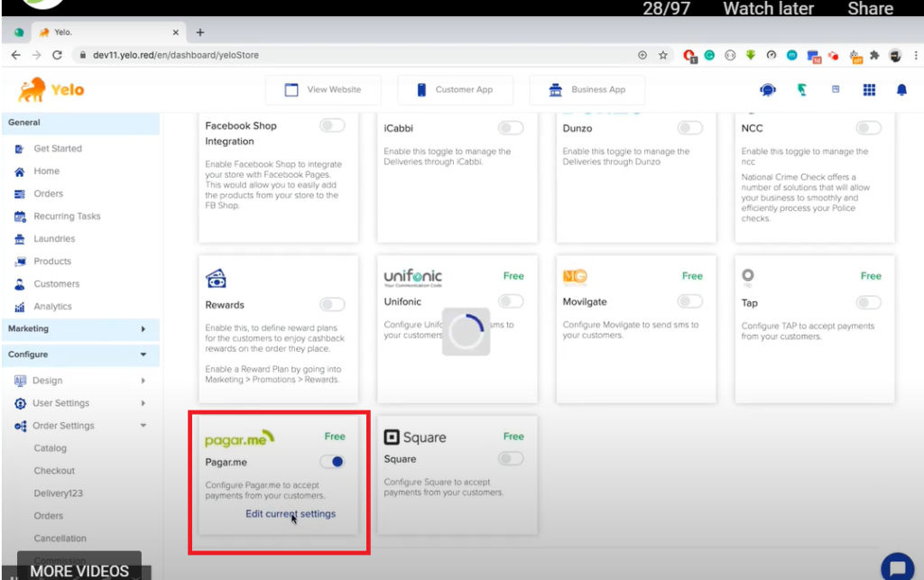Click the General section header
This screenshot has height=580, width=924.
80,123
